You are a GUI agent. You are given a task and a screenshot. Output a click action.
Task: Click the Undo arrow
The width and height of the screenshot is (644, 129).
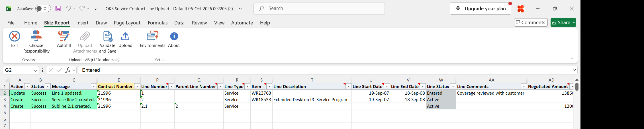pyautogui.click(x=68, y=9)
